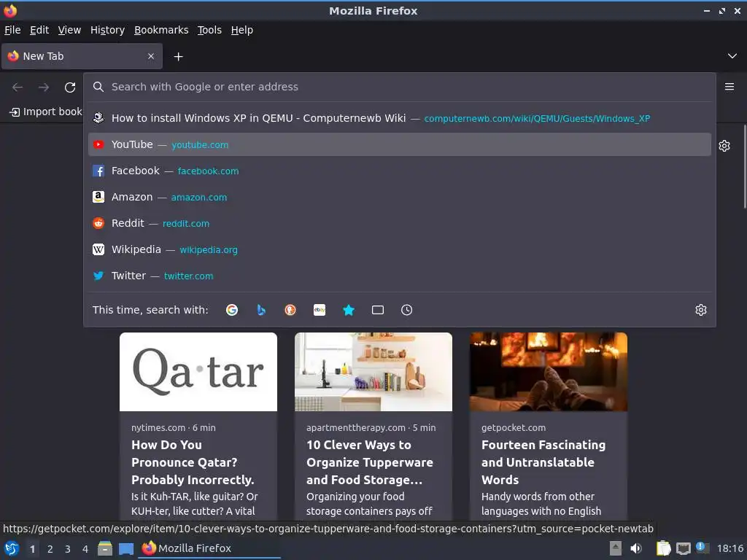Click the Import bookmarks toolbar button
Image resolution: width=747 pixels, height=560 pixels.
click(46, 112)
